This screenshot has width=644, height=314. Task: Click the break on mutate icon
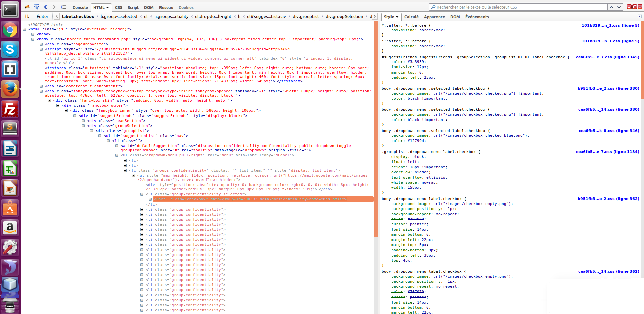tap(27, 16)
